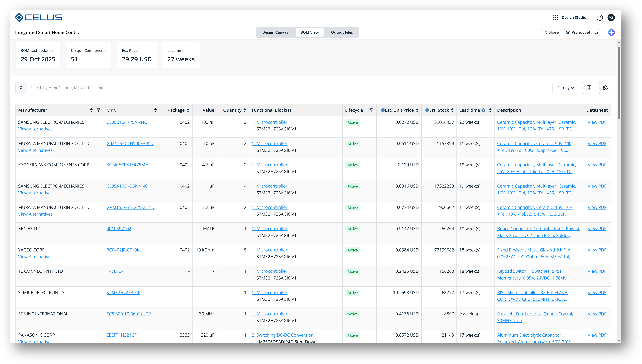This screenshot has height=364, width=642.
Task: Click the Manufacturer column filter icon
Action: click(x=99, y=110)
